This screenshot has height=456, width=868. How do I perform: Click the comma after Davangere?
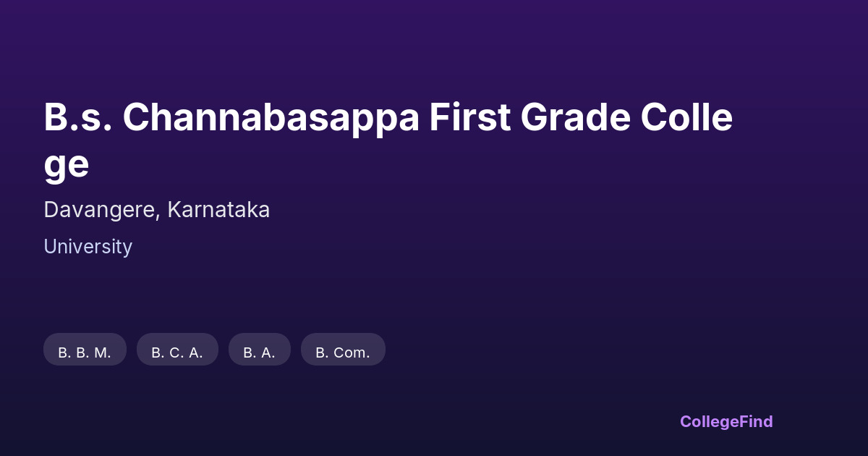(159, 216)
